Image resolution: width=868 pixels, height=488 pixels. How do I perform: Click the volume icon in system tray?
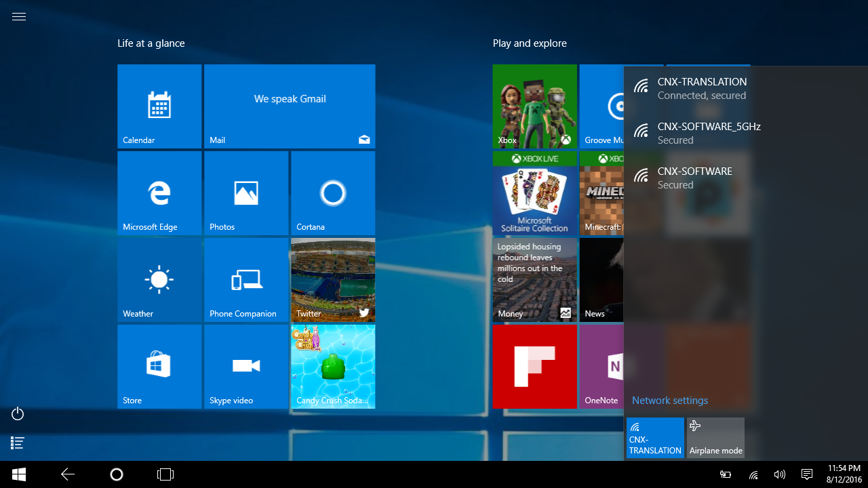[x=780, y=474]
